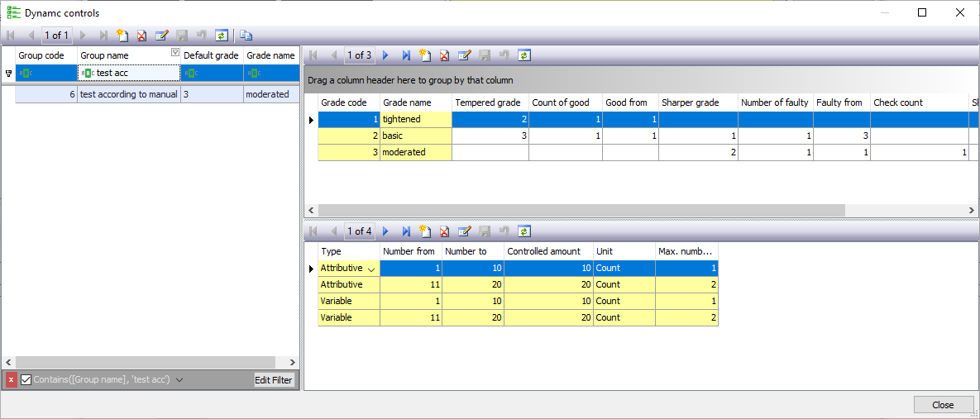Image resolution: width=980 pixels, height=419 pixels.
Task: Refresh the grades grid
Action: tap(523, 55)
